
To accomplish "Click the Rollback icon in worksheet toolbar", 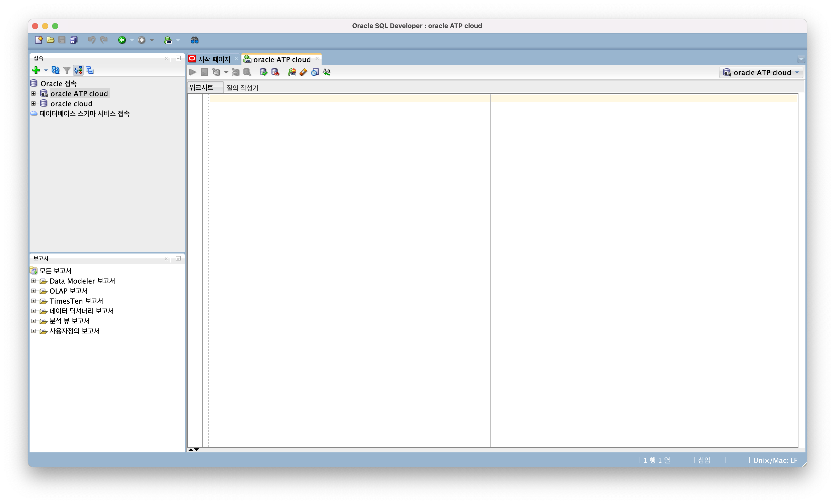I will pyautogui.click(x=275, y=72).
